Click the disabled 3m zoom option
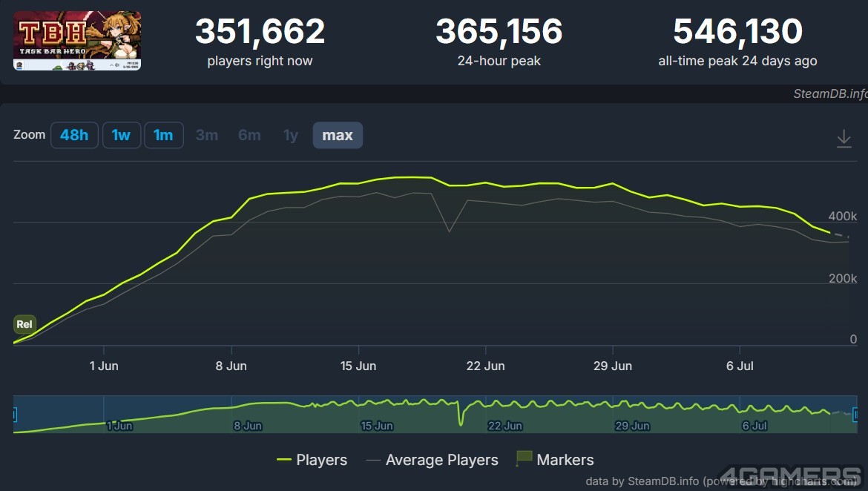Image resolution: width=868 pixels, height=491 pixels. 207,135
